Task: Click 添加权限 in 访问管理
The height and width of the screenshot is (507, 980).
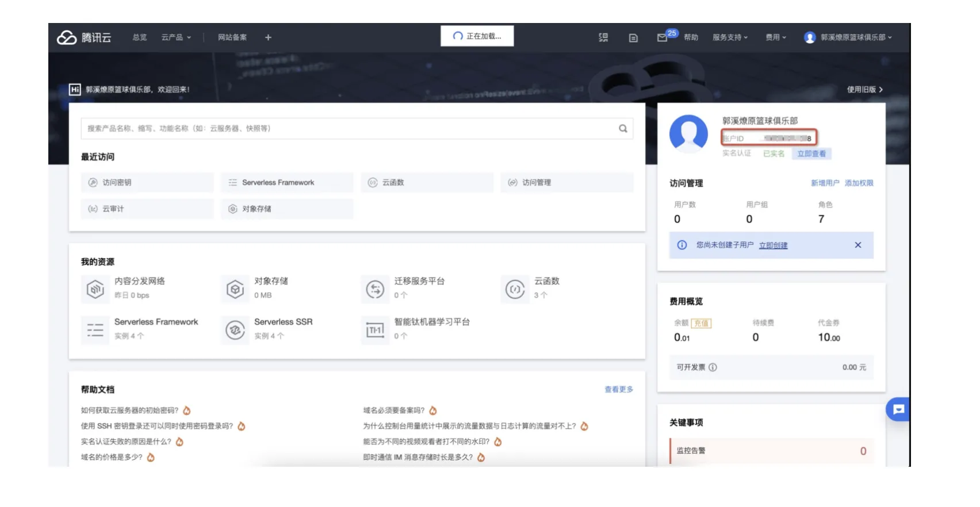Action: pos(859,183)
